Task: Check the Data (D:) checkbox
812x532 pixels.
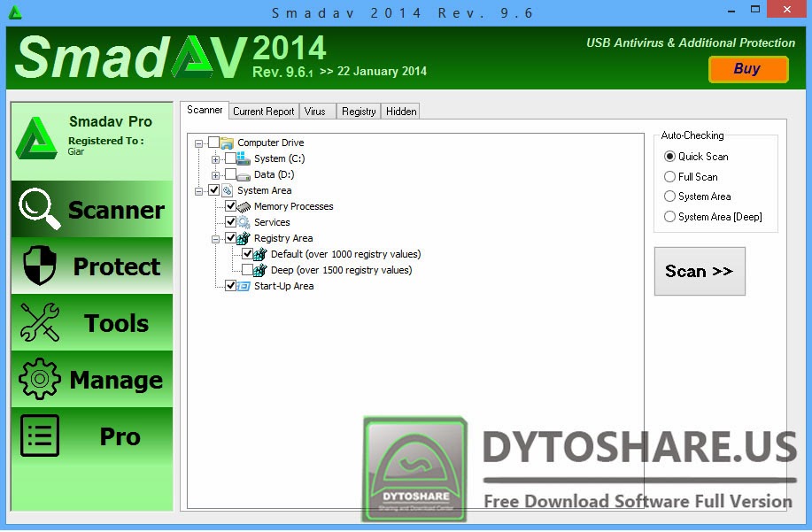Action: pos(230,174)
